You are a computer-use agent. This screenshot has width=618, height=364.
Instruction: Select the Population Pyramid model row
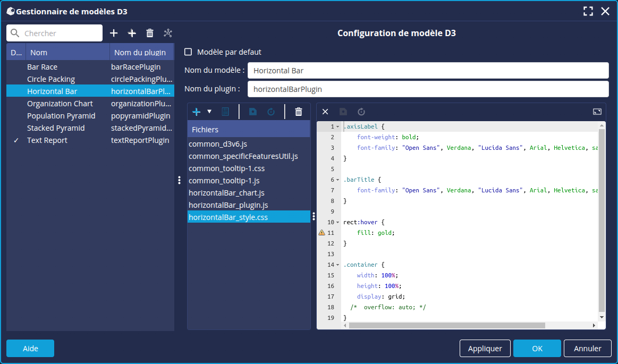pyautogui.click(x=61, y=116)
